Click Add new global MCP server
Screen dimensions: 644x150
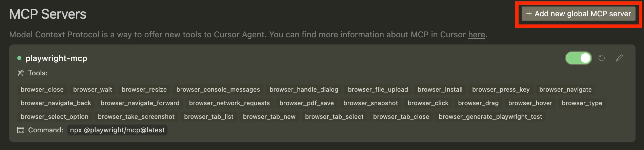coord(579,14)
